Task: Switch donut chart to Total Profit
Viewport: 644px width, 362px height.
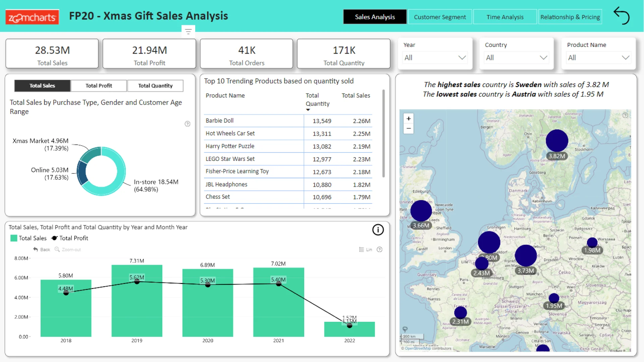Action: tap(99, 86)
